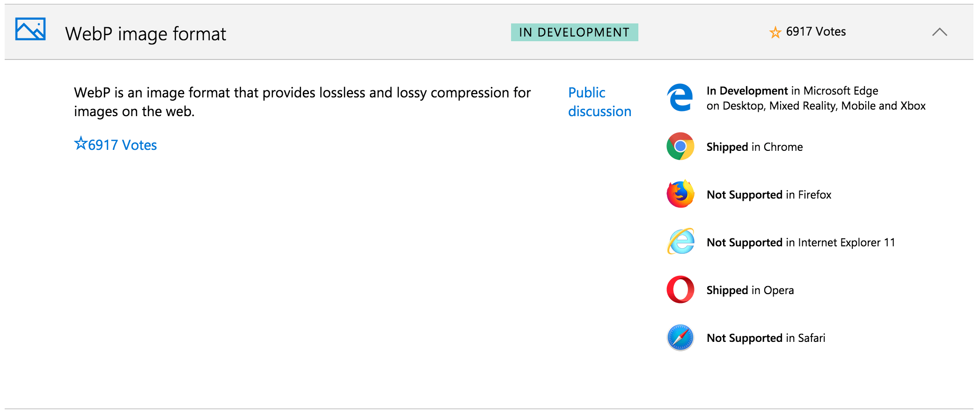Click the Microsoft Edge browser icon

(x=680, y=98)
